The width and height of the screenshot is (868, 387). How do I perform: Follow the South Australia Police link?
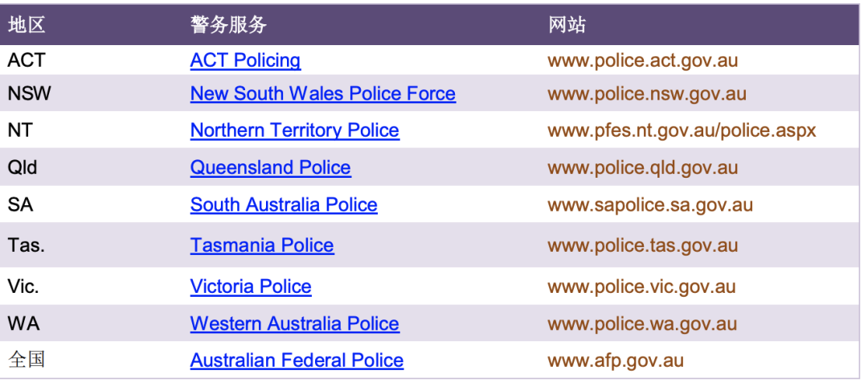point(284,204)
